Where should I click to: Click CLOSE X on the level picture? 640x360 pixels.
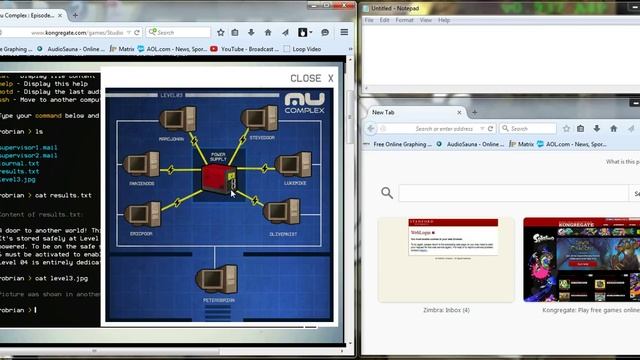tap(312, 78)
